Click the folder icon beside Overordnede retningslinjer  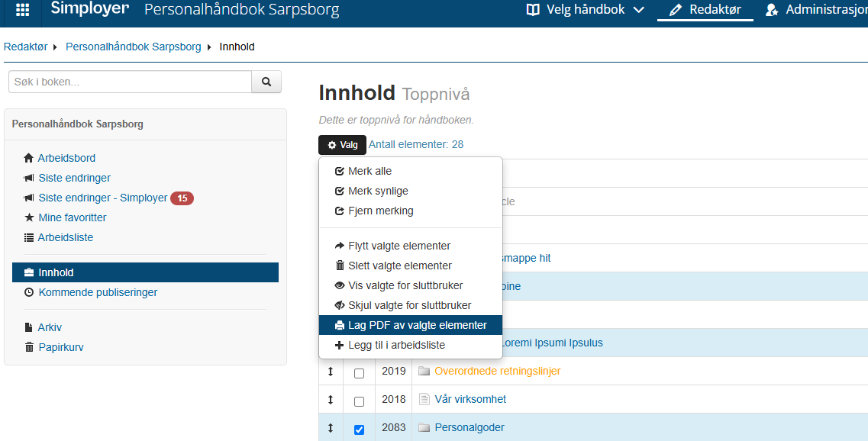[x=424, y=372]
